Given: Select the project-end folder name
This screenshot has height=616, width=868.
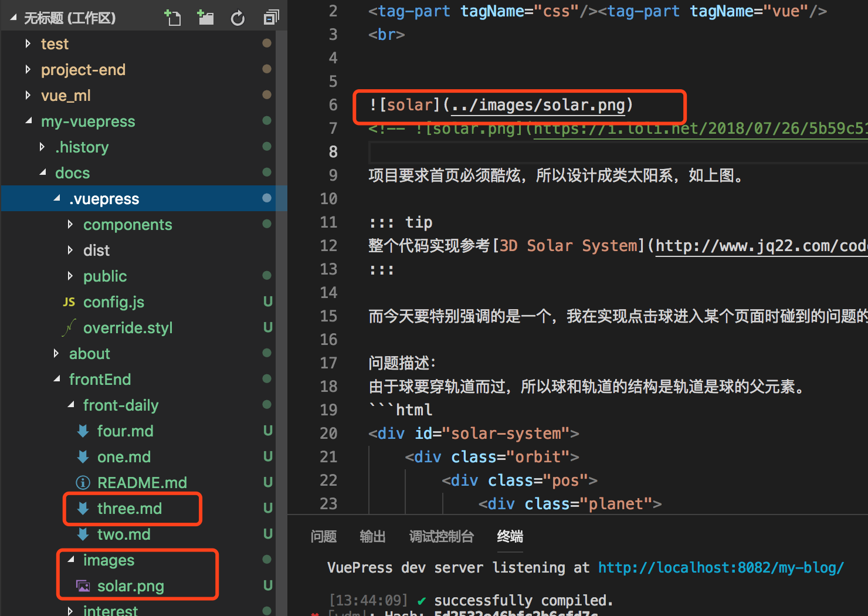Looking at the screenshot, I should 83,70.
